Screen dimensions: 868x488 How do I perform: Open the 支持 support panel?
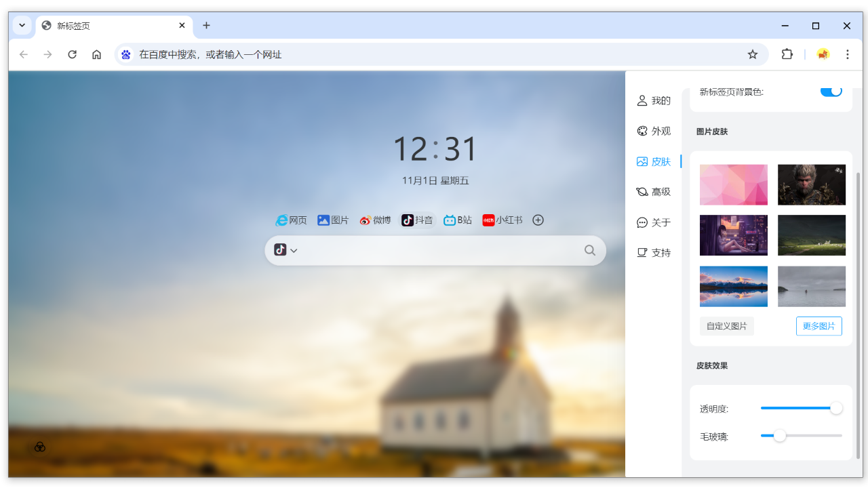[654, 252]
